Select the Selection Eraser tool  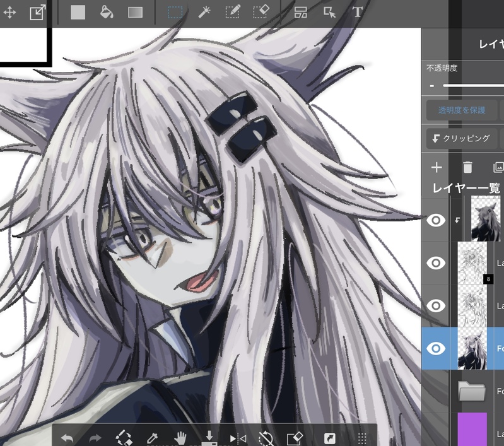[x=261, y=13]
